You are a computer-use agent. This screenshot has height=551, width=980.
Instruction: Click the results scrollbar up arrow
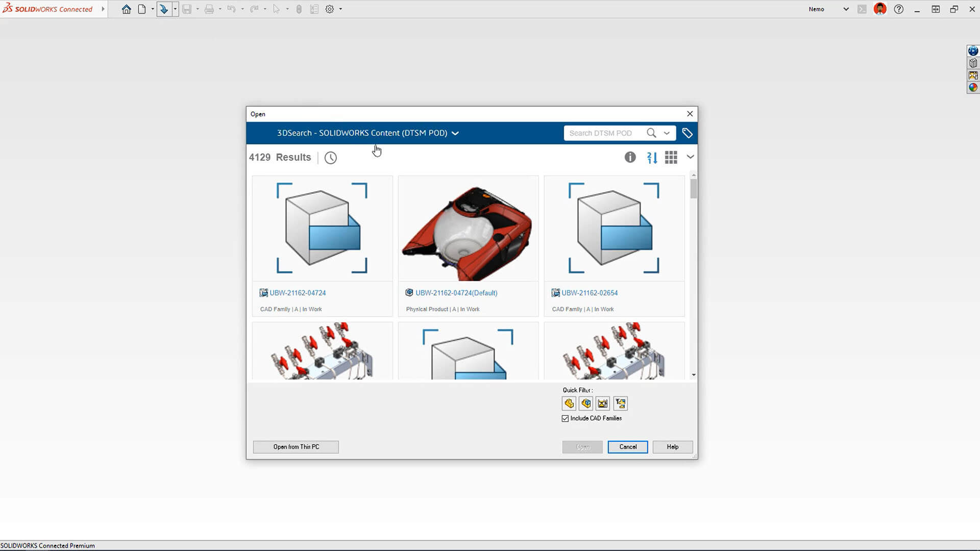[694, 175]
